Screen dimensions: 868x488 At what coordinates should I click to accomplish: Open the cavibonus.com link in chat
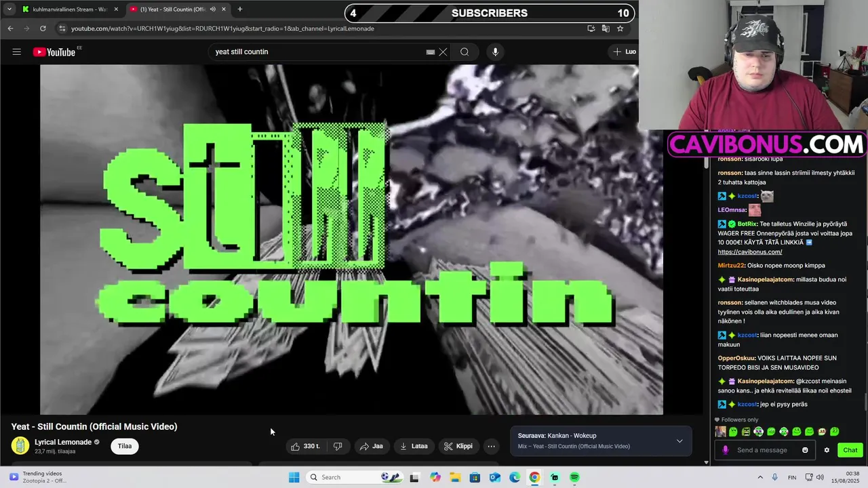tap(750, 251)
